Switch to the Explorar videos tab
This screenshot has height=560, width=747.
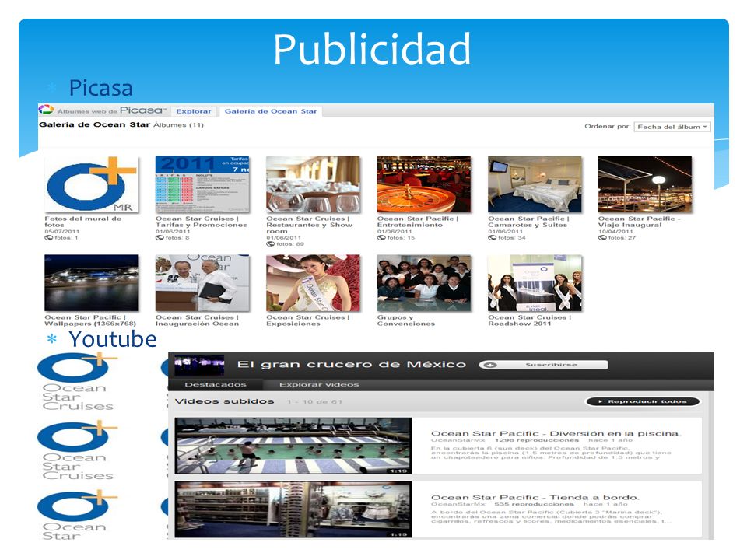coord(319,384)
